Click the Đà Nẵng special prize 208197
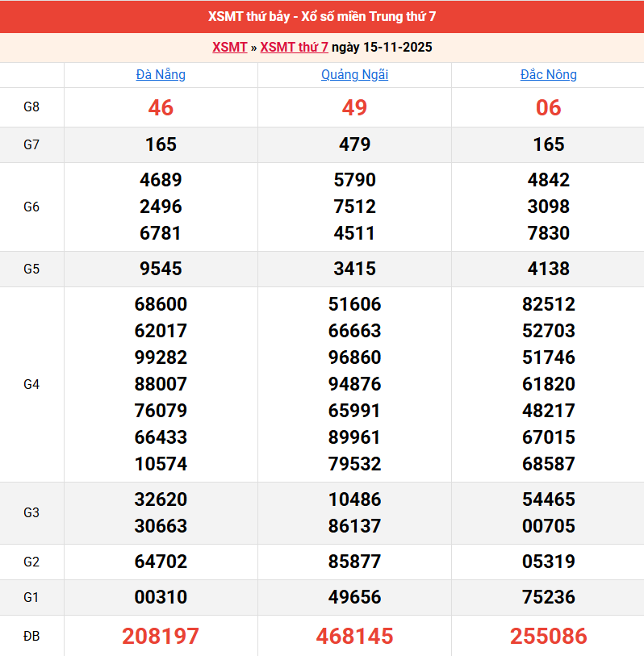Image resolution: width=644 pixels, height=656 pixels. click(x=161, y=636)
